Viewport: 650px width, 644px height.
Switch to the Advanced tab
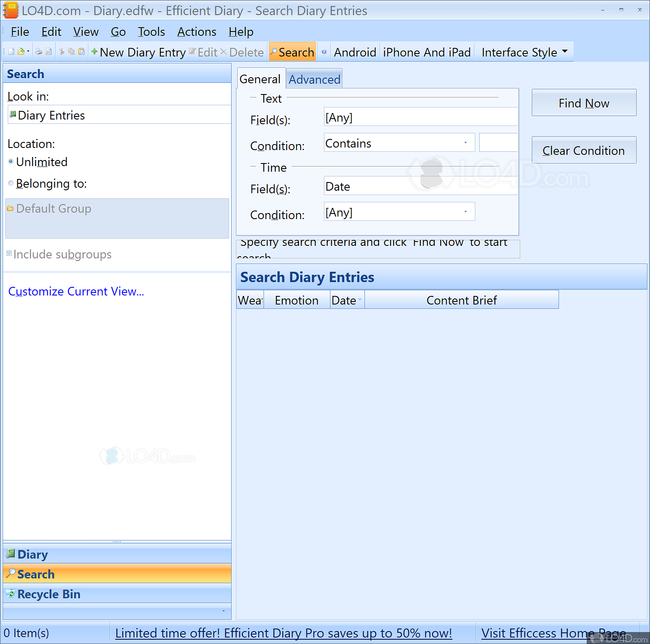(x=314, y=79)
